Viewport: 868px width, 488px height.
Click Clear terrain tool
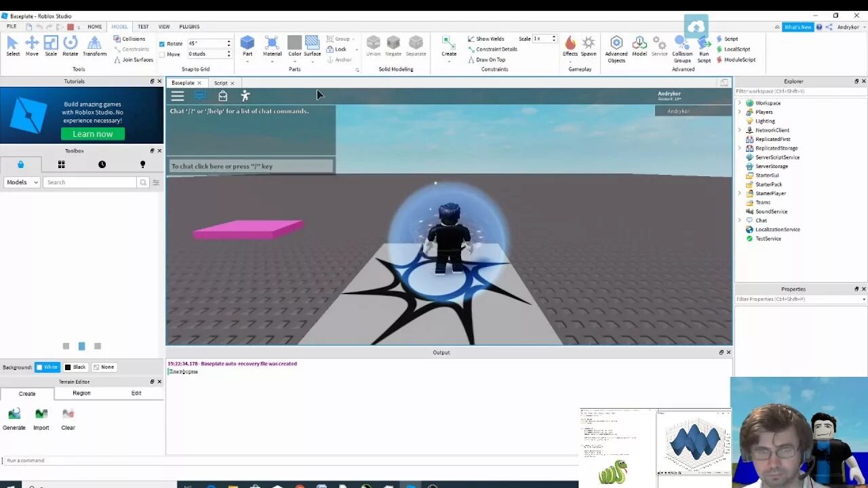68,419
